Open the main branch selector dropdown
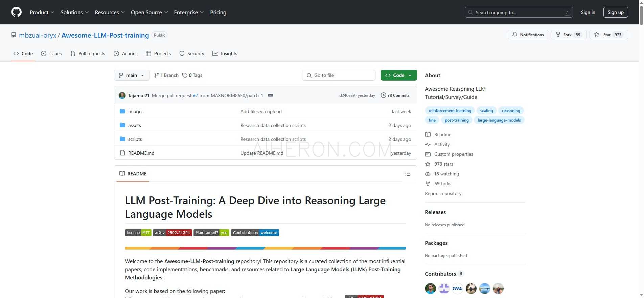The height and width of the screenshot is (298, 644). coord(132,75)
